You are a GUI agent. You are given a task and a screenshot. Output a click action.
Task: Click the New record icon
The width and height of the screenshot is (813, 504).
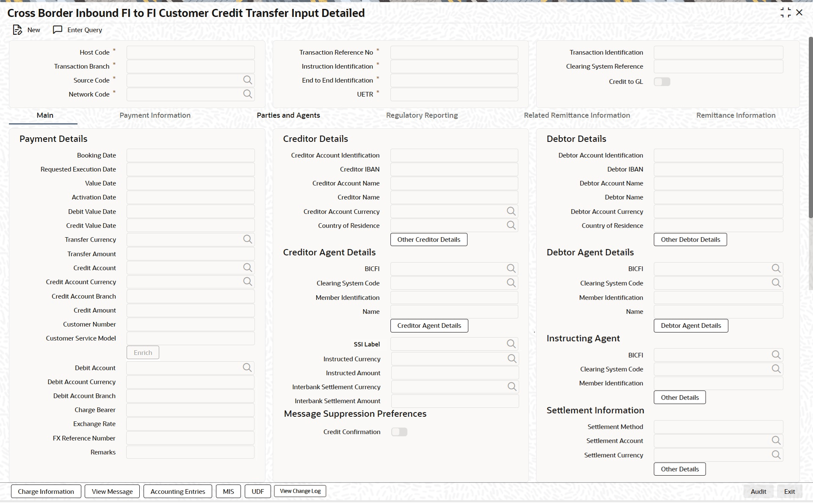(x=18, y=30)
